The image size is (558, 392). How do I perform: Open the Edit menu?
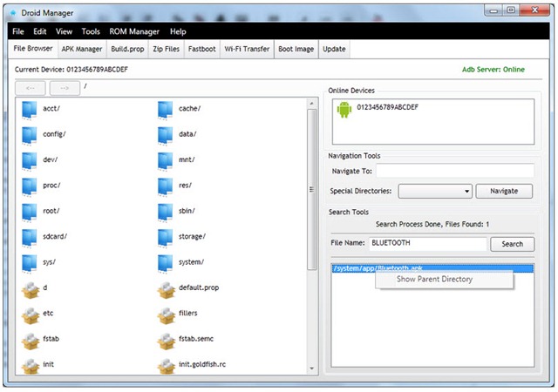(x=40, y=31)
